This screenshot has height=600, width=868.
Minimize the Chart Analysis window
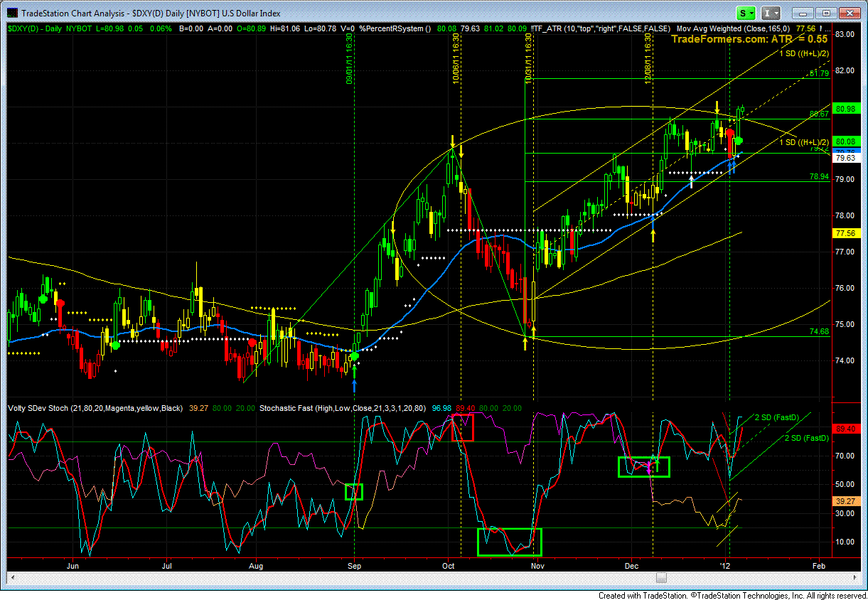pyautogui.click(x=803, y=13)
